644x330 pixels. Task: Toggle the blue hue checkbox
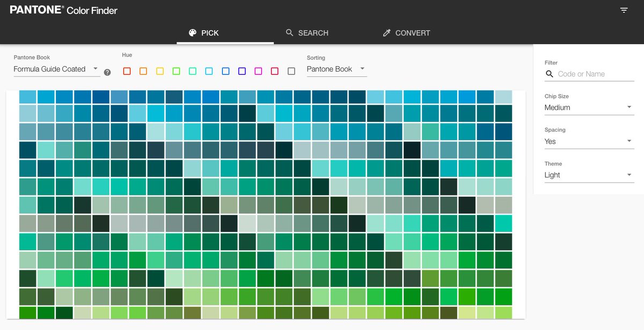click(x=225, y=71)
